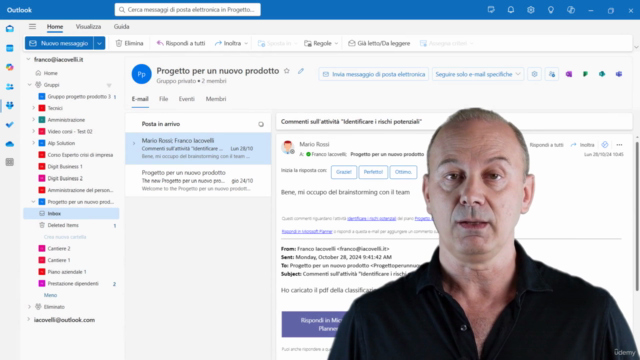Click the Grazie! suggested reply
Image resolution: width=640 pixels, height=360 pixels.
(x=344, y=172)
